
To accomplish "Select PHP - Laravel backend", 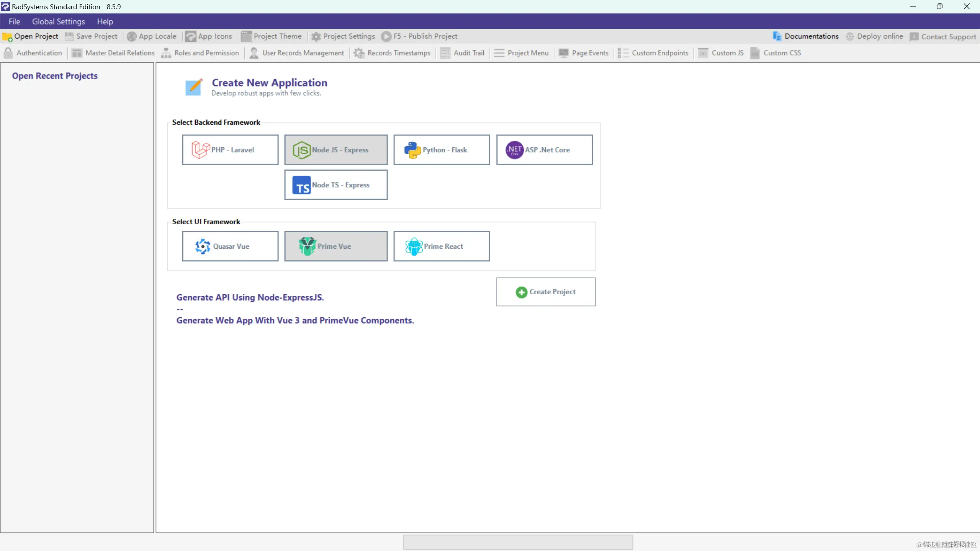I will point(230,150).
